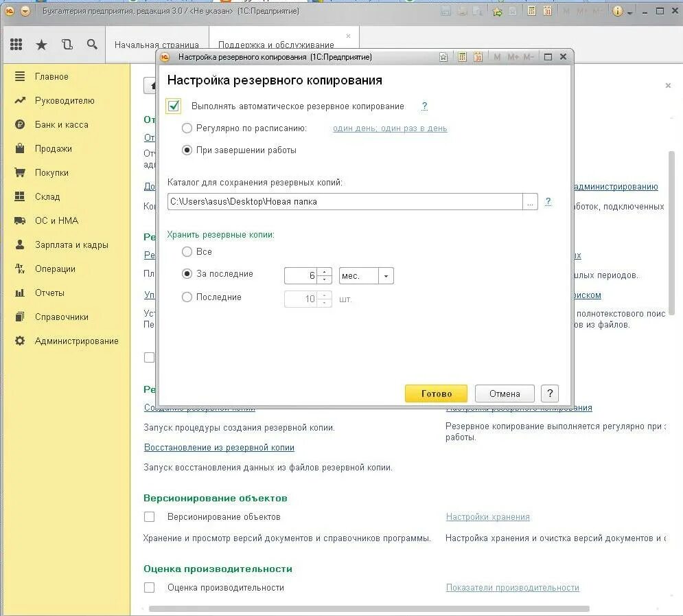The image size is (683, 616).
Task: Click info icon in main title bar
Action: click(617, 11)
